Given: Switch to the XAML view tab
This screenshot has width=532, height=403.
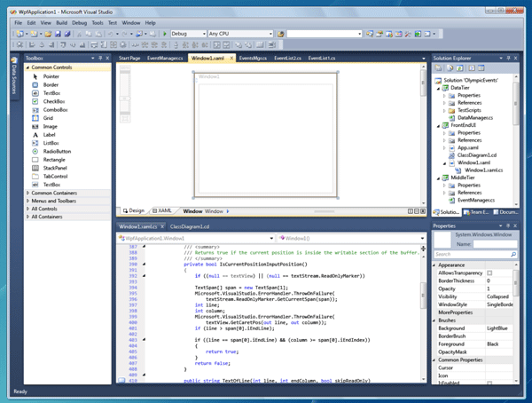Looking at the screenshot, I should (164, 211).
